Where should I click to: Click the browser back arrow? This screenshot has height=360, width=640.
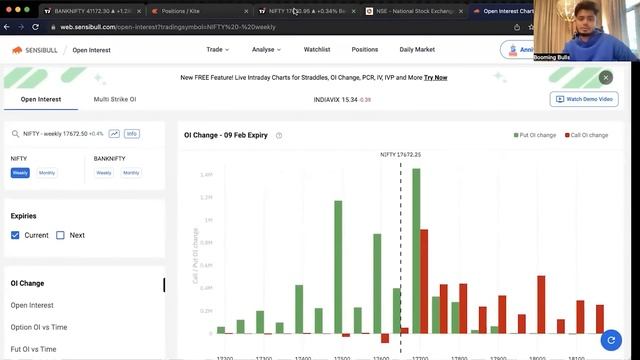[7, 27]
